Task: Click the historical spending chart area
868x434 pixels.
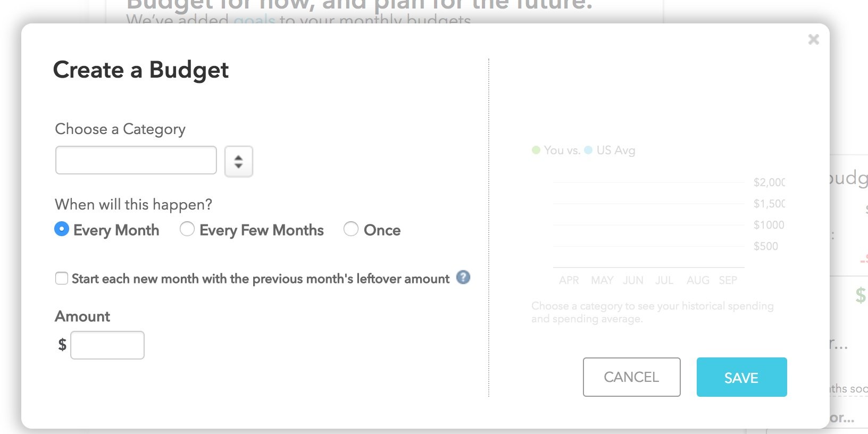Action: click(649, 223)
